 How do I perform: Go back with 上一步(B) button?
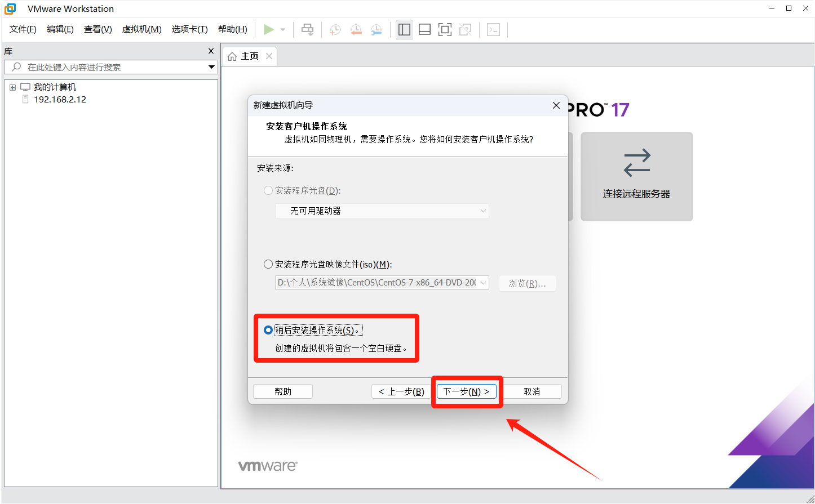click(x=401, y=391)
